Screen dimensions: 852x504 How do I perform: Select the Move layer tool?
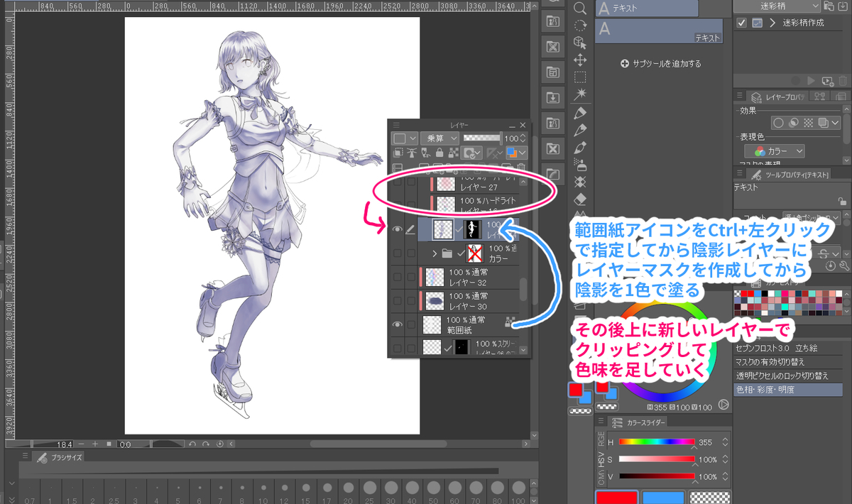coord(580,60)
